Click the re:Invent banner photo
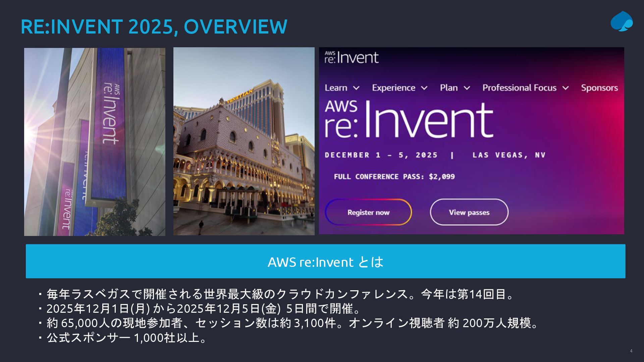The width and height of the screenshot is (644, 362). pyautogui.click(x=95, y=141)
